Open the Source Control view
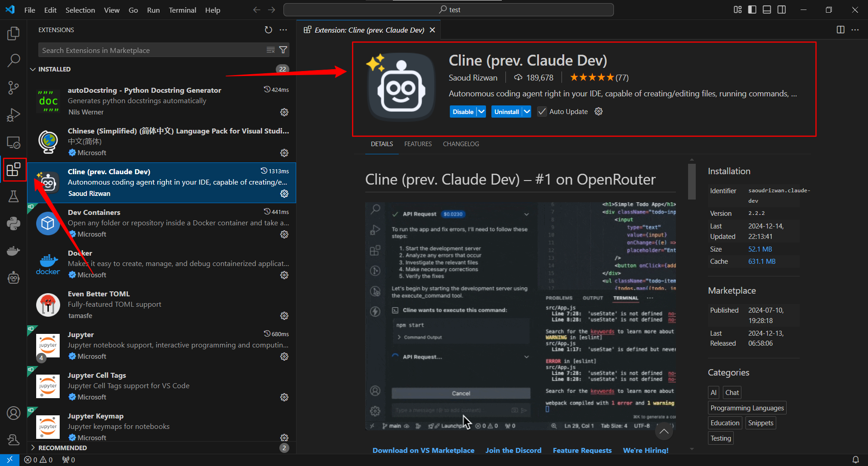 [x=14, y=87]
